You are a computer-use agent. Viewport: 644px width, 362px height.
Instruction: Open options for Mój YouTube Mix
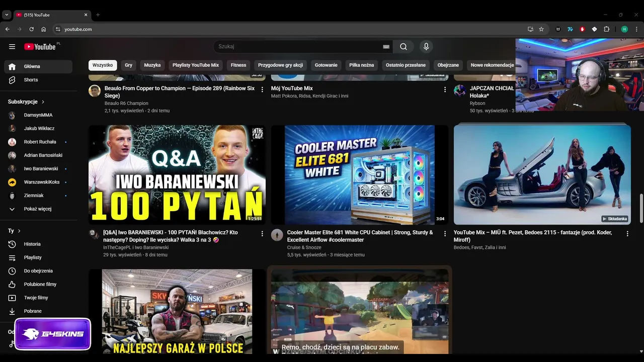[x=445, y=89]
